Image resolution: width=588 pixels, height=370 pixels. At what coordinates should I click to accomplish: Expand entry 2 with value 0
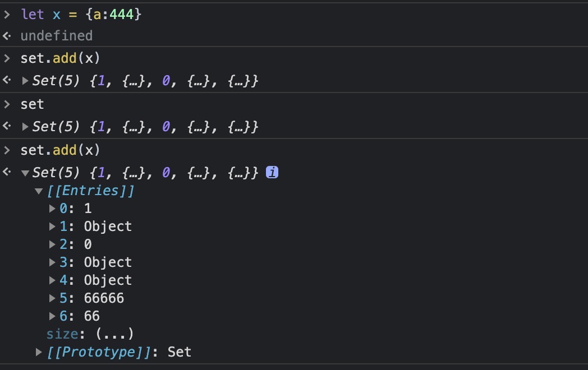[53, 245]
